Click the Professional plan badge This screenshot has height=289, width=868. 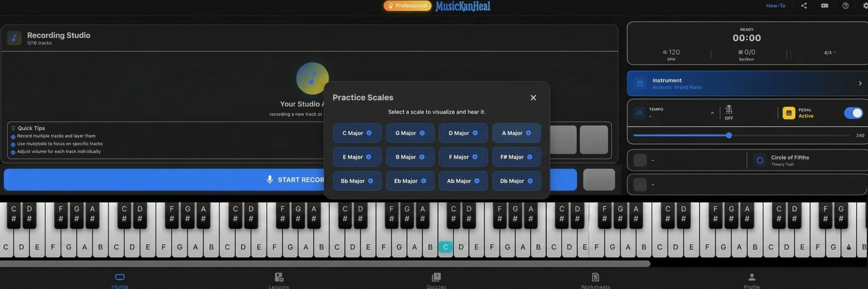[x=407, y=5]
